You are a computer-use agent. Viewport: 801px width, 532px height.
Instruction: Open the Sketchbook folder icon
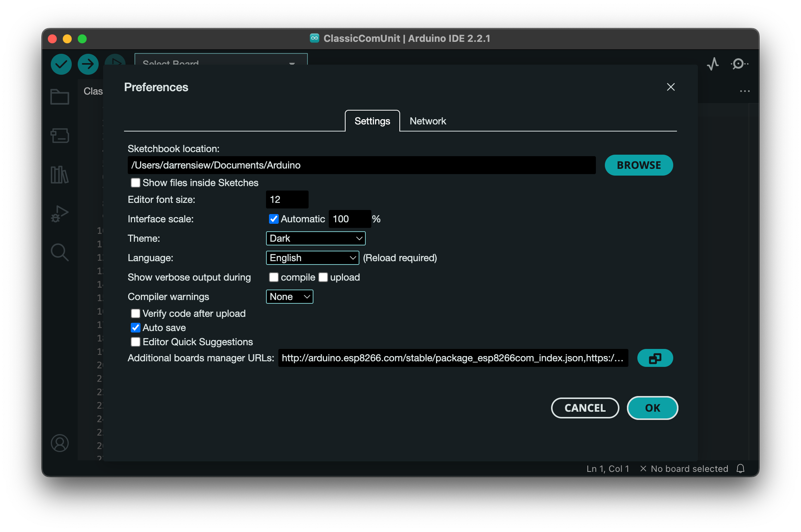click(60, 97)
